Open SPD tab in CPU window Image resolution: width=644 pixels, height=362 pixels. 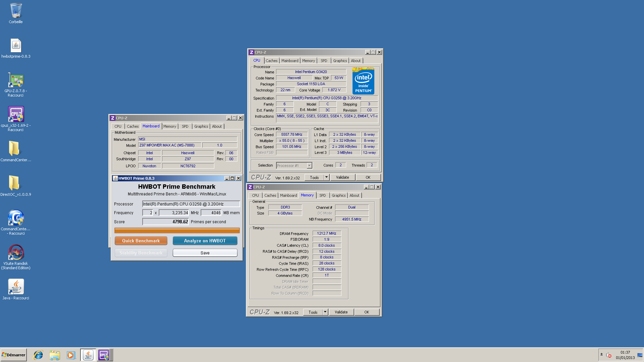click(324, 61)
